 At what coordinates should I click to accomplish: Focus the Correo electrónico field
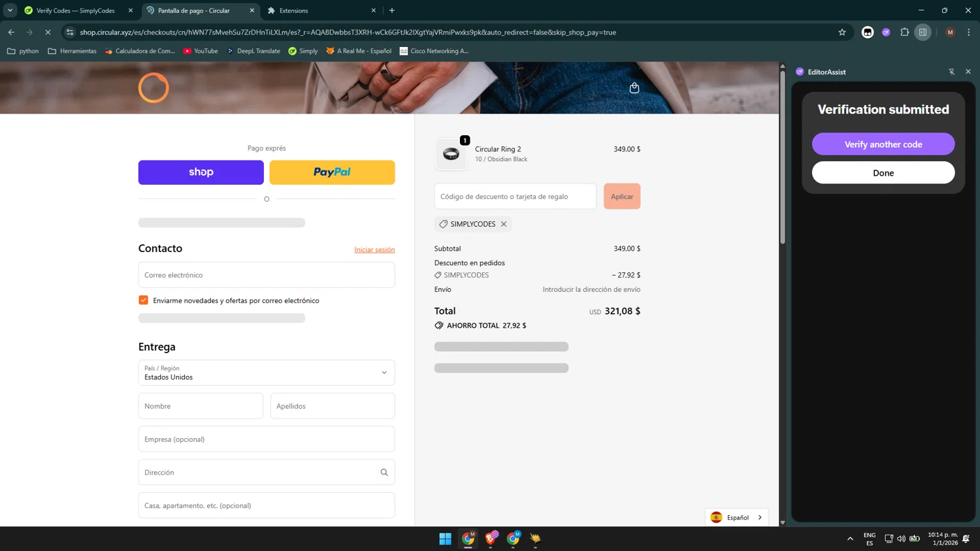pos(267,275)
